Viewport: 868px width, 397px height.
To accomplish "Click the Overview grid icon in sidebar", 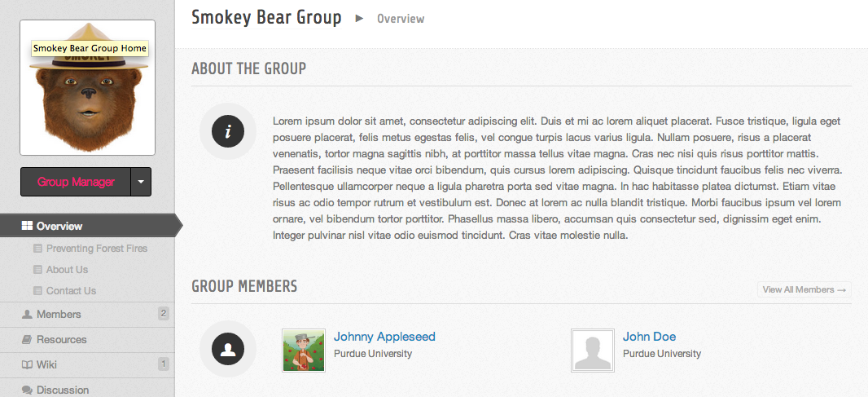I will coord(27,226).
